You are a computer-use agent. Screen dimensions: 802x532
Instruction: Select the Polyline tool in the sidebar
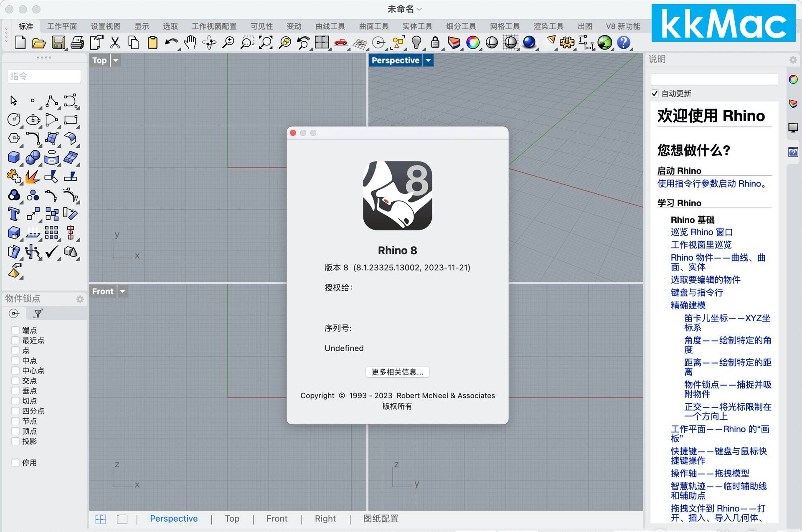pos(52,101)
